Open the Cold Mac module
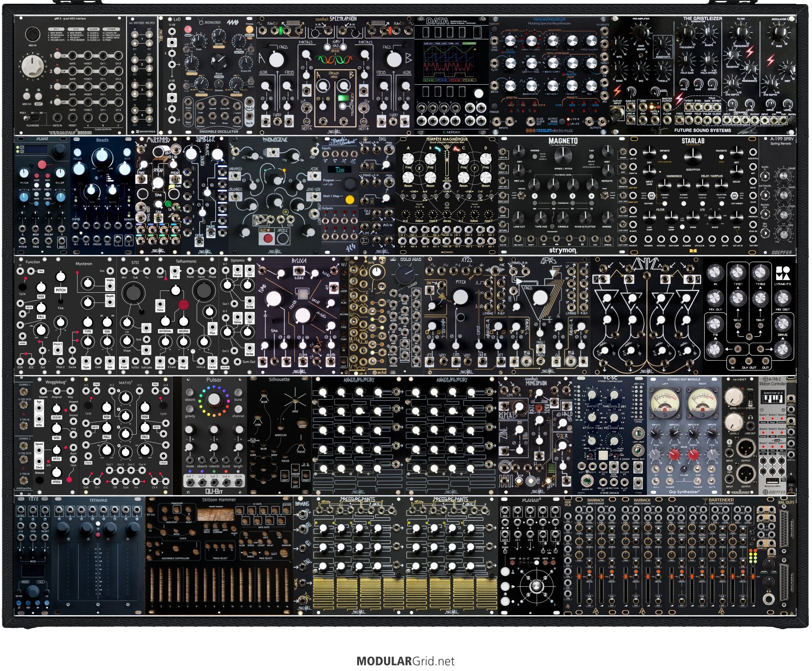The height and width of the screenshot is (671, 812). tap(405, 315)
